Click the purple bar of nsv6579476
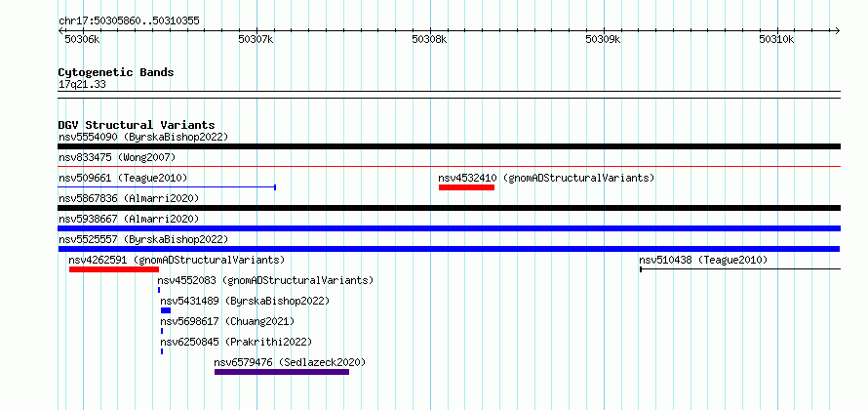Screen dimensions: 868x410 coord(282,372)
